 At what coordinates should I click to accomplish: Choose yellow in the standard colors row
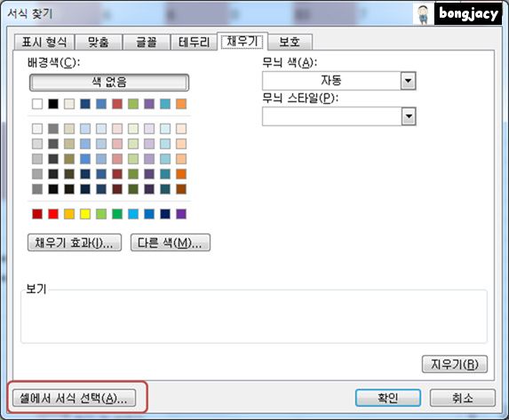coord(85,214)
